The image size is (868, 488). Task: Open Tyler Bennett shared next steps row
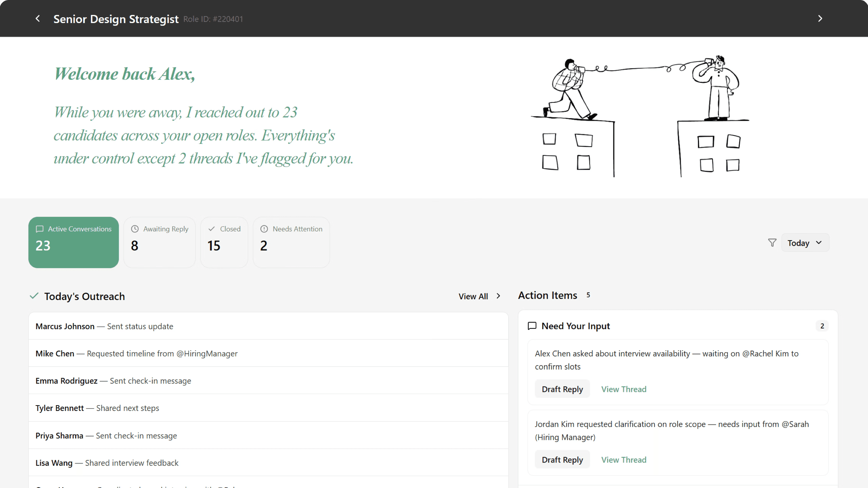[x=269, y=408]
